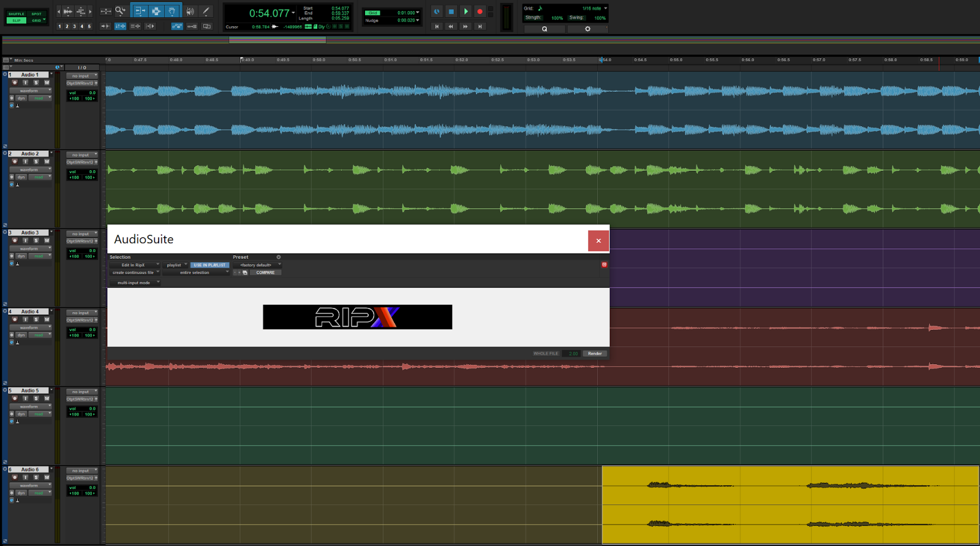Close the AudioSuite window

(598, 241)
